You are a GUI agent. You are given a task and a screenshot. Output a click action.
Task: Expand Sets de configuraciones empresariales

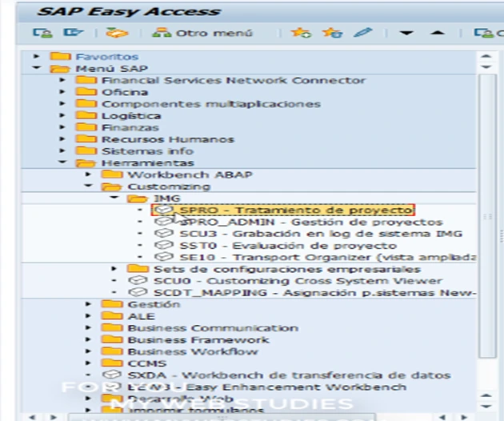coord(114,269)
